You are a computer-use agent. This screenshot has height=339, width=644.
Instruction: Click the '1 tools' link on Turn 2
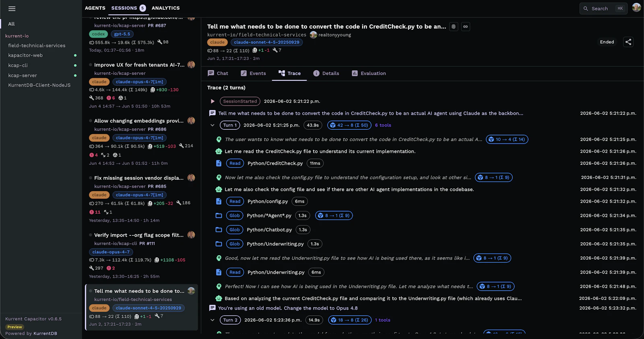[x=382, y=320]
